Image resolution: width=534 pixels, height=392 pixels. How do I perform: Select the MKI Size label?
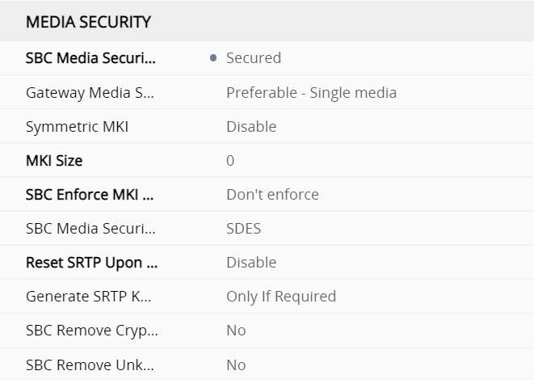54,161
